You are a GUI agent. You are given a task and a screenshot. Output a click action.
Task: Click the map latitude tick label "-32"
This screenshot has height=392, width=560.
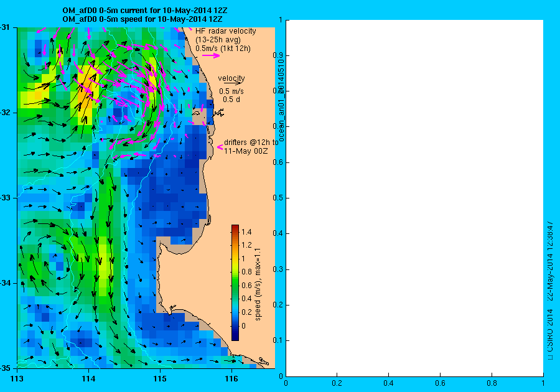point(6,113)
